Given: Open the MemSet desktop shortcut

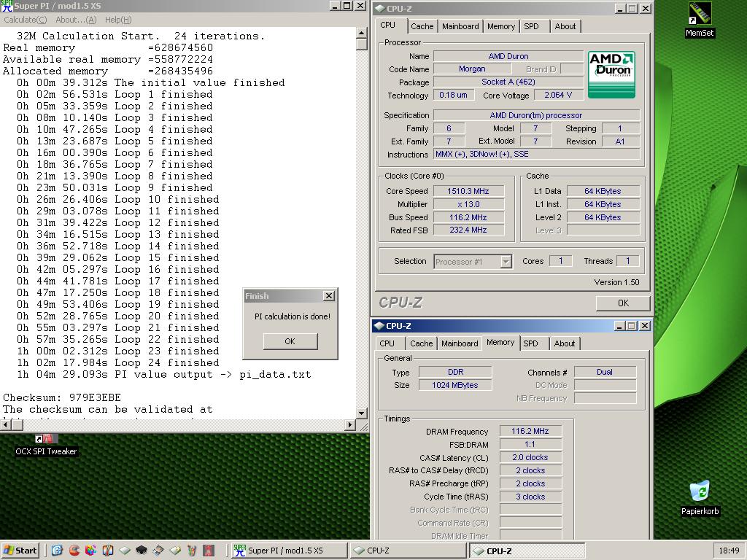Looking at the screenshot, I should [700, 20].
